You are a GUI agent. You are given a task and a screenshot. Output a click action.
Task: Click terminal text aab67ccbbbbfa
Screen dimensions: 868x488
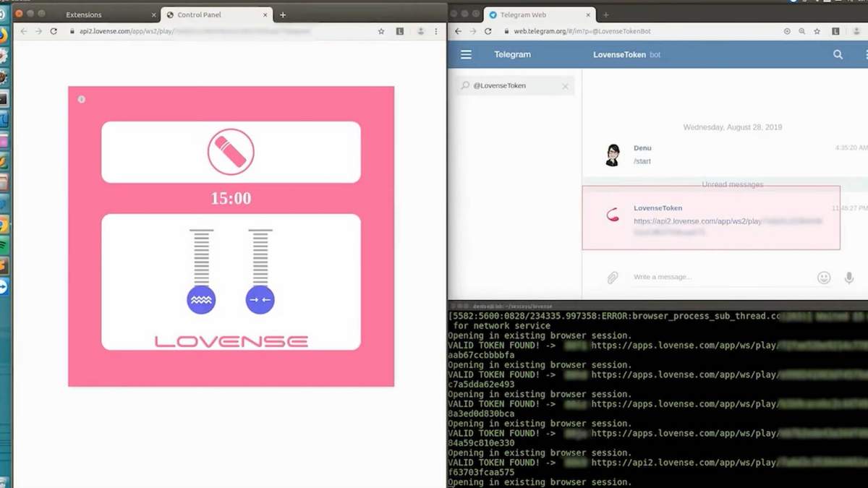click(481, 355)
